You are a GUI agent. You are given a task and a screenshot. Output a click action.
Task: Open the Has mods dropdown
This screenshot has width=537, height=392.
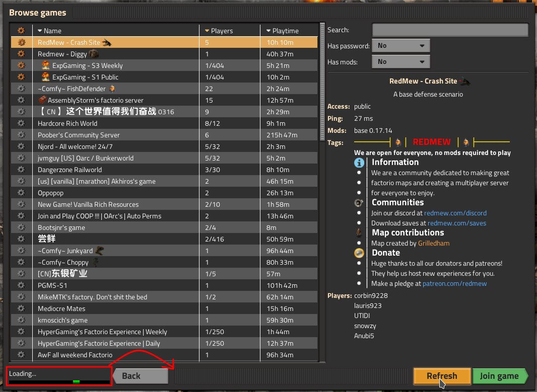(x=400, y=61)
